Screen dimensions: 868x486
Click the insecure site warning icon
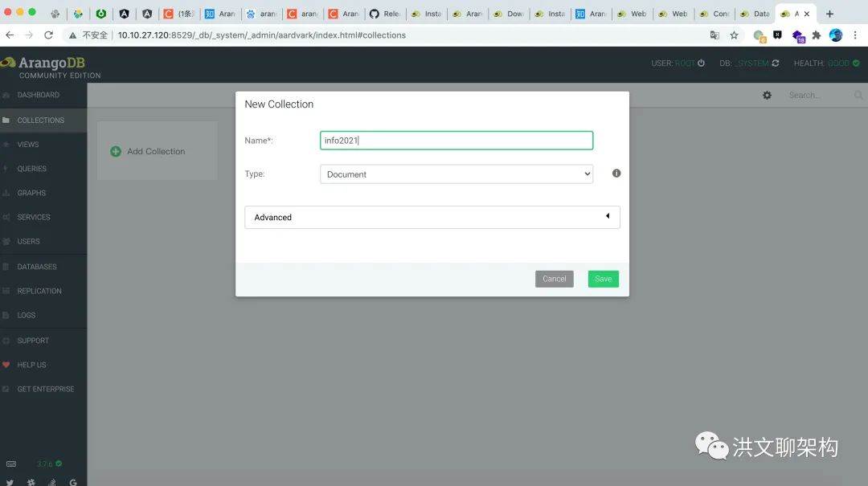[x=72, y=35]
